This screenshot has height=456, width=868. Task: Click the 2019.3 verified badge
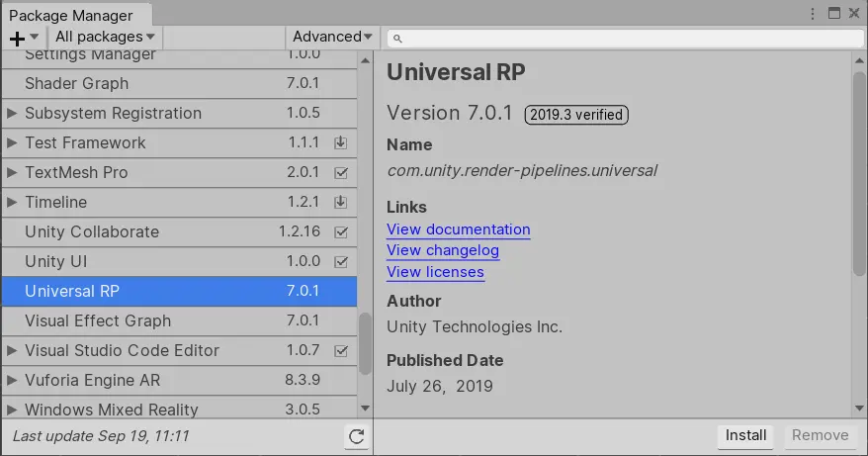(x=576, y=115)
